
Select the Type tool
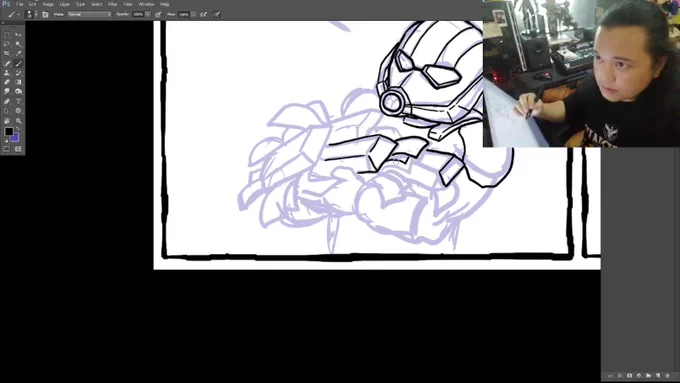(x=18, y=101)
